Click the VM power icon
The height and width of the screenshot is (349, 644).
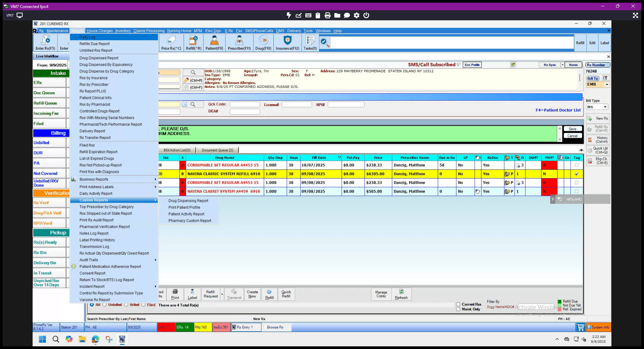pos(366,15)
